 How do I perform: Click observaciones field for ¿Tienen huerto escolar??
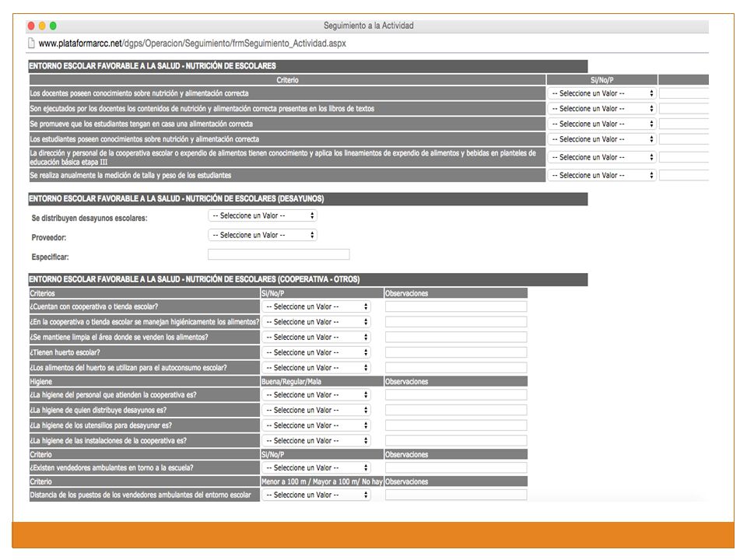[456, 352]
